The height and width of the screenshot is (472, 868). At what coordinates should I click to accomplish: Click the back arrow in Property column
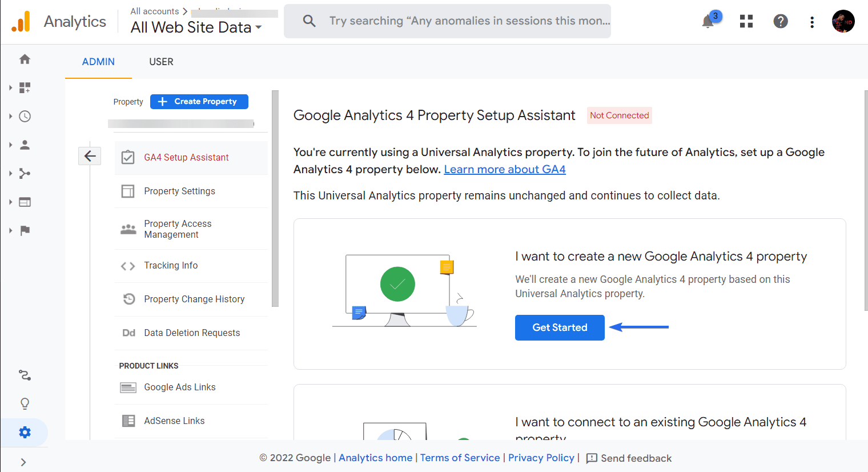[x=90, y=156]
